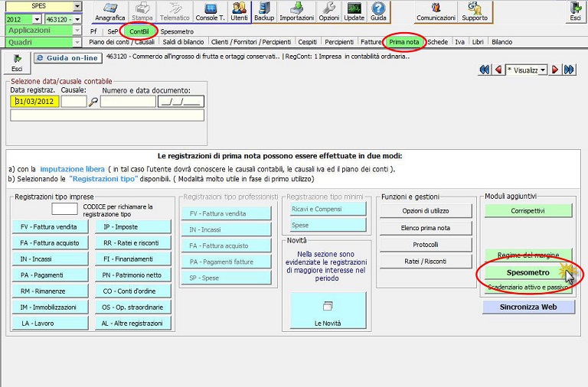Click the Update toolbar icon

pos(354,11)
